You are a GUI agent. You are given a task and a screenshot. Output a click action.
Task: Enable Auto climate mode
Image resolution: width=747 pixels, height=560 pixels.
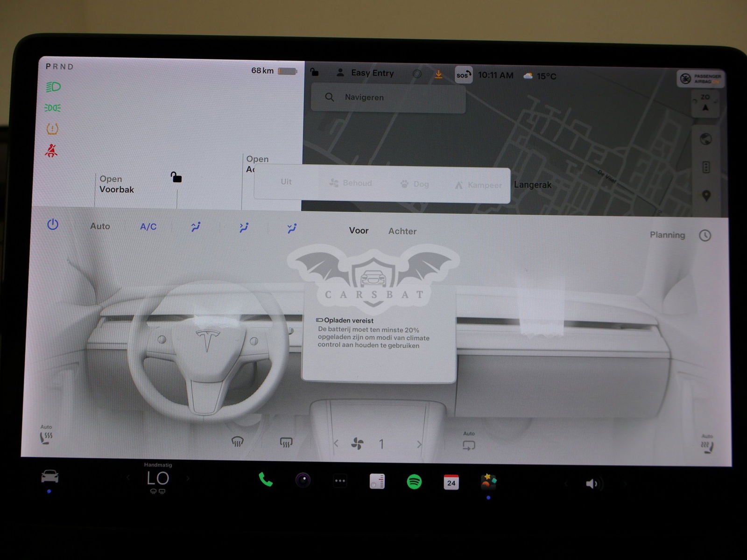pyautogui.click(x=100, y=226)
